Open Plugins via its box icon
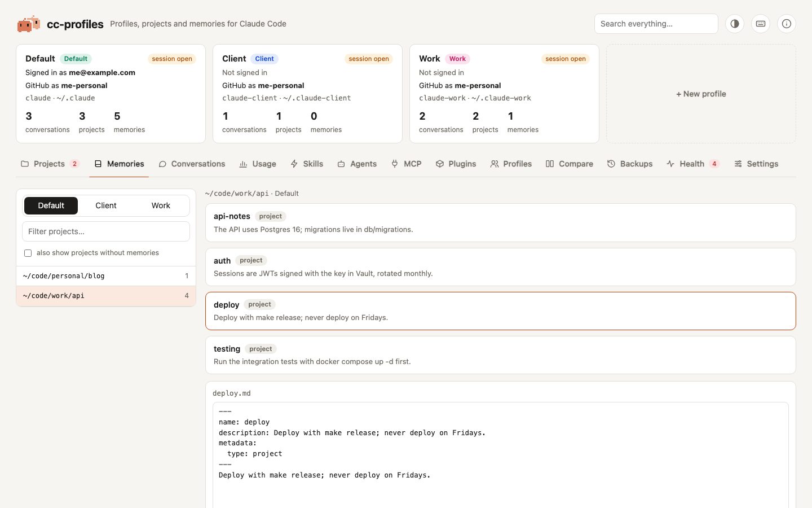The width and height of the screenshot is (812, 508). tap(440, 164)
